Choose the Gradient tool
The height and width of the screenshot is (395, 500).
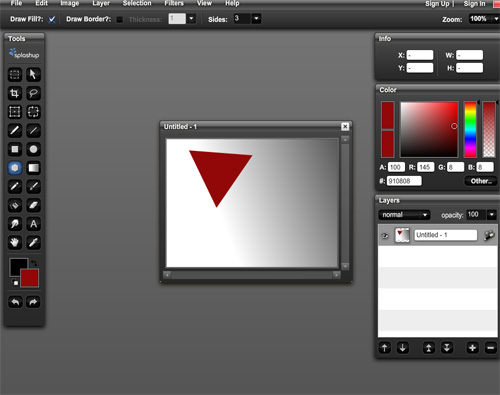[x=33, y=168]
